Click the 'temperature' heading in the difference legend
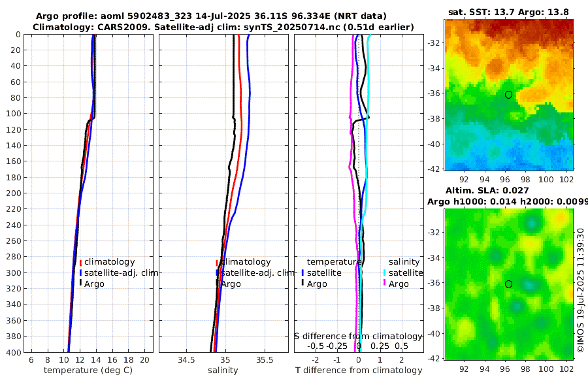The width and height of the screenshot is (588, 379). click(334, 262)
